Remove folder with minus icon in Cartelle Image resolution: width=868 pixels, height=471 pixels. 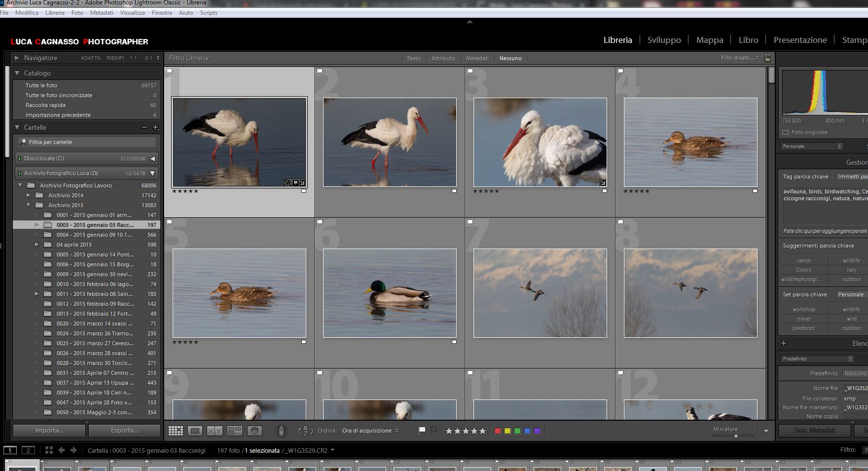pos(145,127)
